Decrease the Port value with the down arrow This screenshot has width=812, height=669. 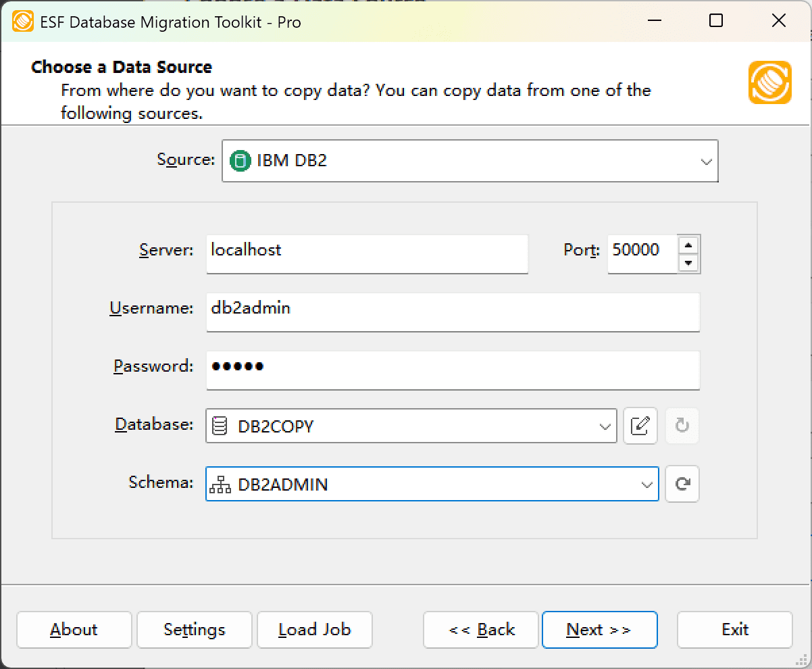point(690,263)
